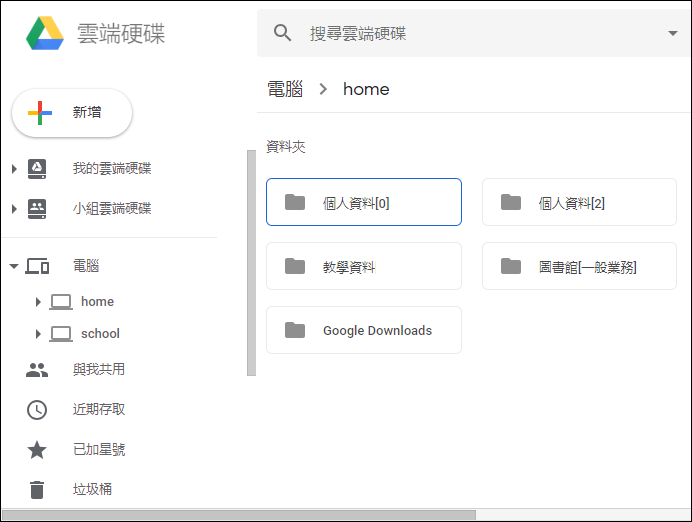Click the 搜尋雲端硬碟 search field
Image resolution: width=692 pixels, height=522 pixels.
[x=474, y=33]
